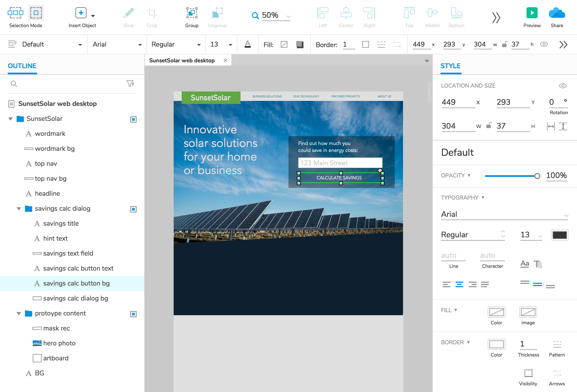Click the Preview play button
The height and width of the screenshot is (392, 577).
[x=532, y=13]
